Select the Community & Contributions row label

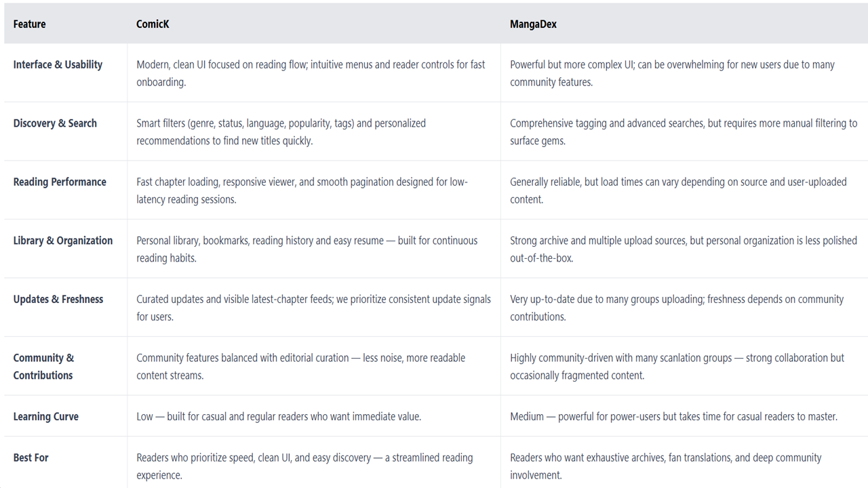pyautogui.click(x=43, y=367)
